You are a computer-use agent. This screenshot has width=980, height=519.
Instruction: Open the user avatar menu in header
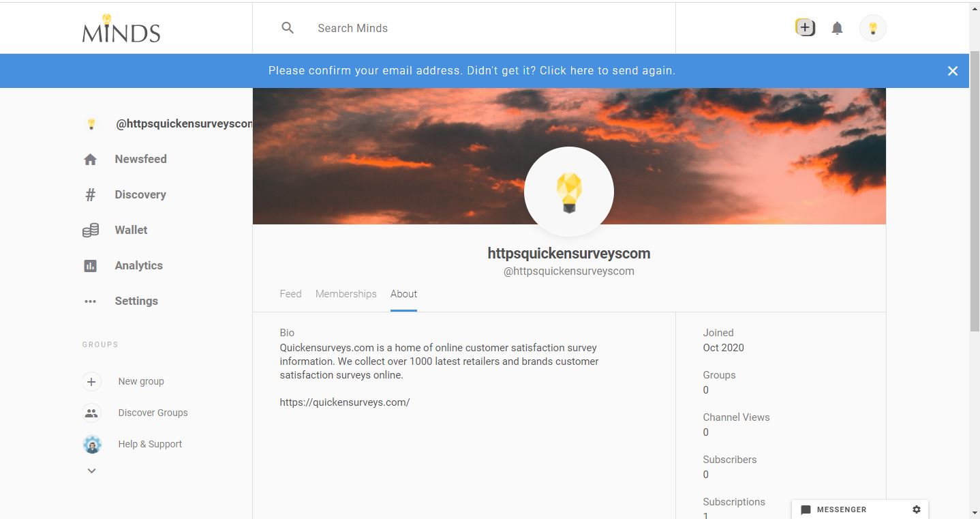[x=873, y=28]
